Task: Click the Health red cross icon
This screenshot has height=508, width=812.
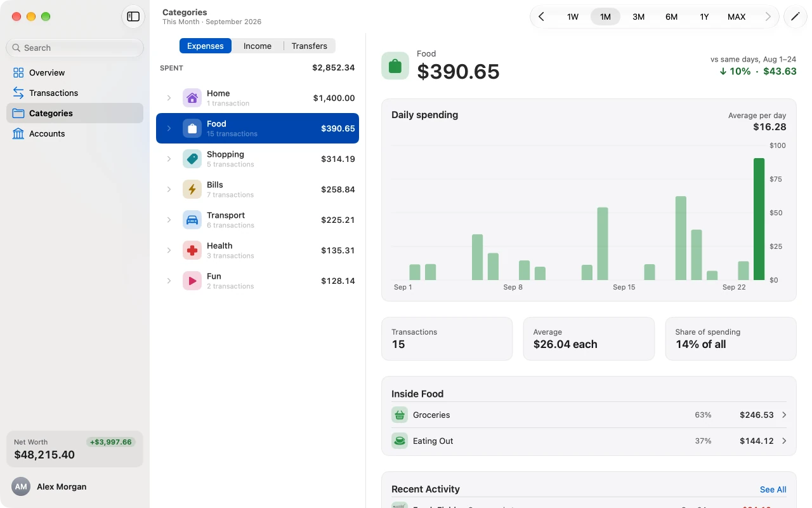Action: click(192, 250)
